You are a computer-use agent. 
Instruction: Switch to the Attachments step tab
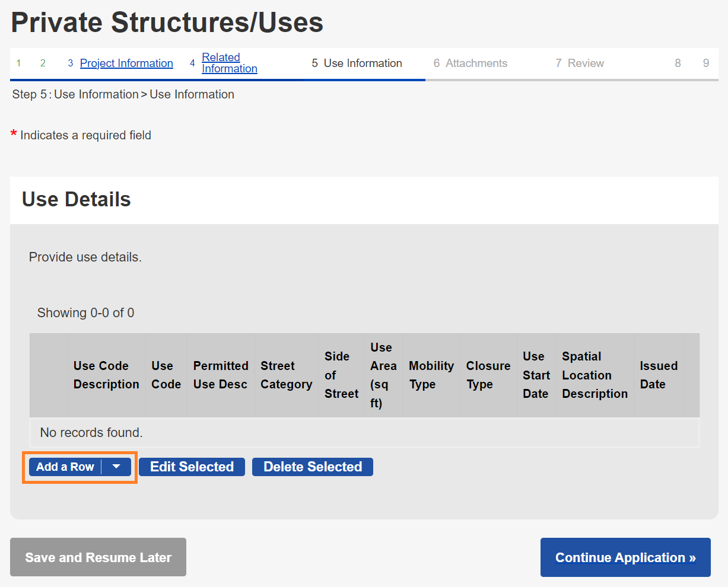point(476,63)
